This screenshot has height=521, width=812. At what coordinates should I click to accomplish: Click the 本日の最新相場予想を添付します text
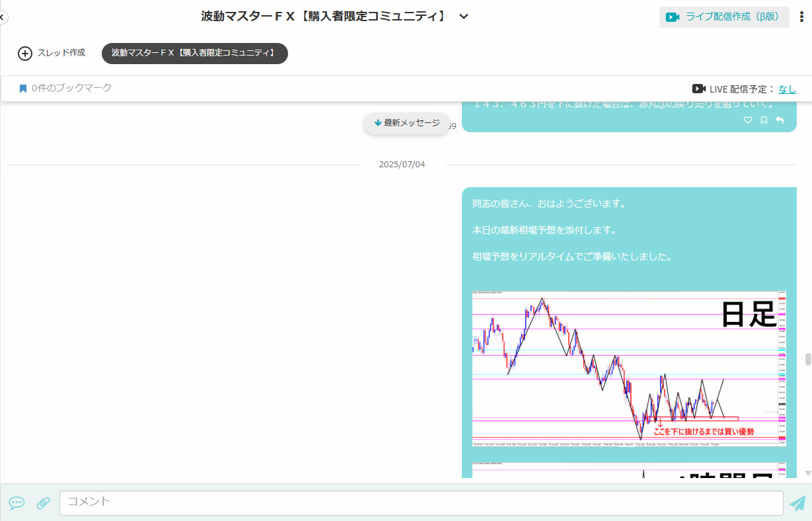pyautogui.click(x=544, y=230)
